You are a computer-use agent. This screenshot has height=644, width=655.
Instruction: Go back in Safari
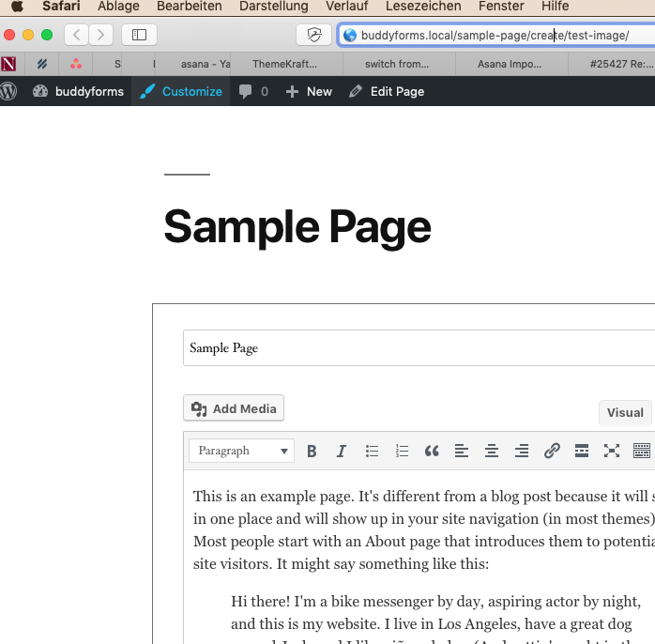[x=76, y=35]
